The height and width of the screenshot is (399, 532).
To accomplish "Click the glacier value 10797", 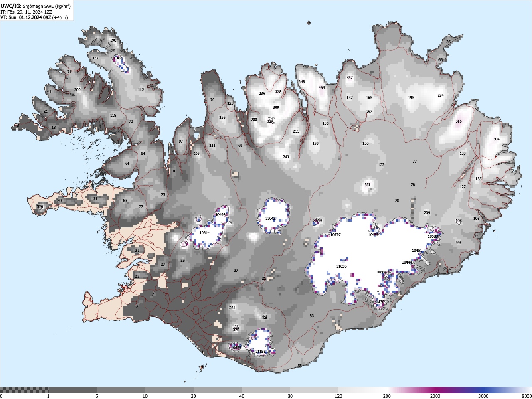I will 335,235.
